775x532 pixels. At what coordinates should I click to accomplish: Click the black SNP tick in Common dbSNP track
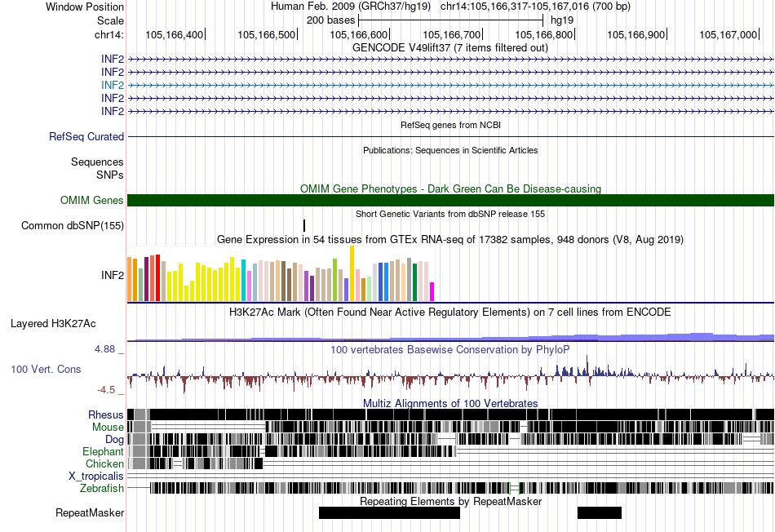(304, 225)
